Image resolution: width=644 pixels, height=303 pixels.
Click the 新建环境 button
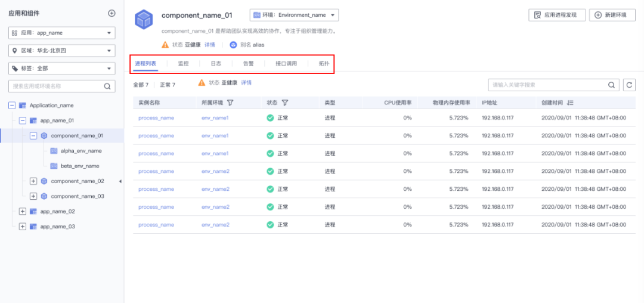click(x=612, y=15)
